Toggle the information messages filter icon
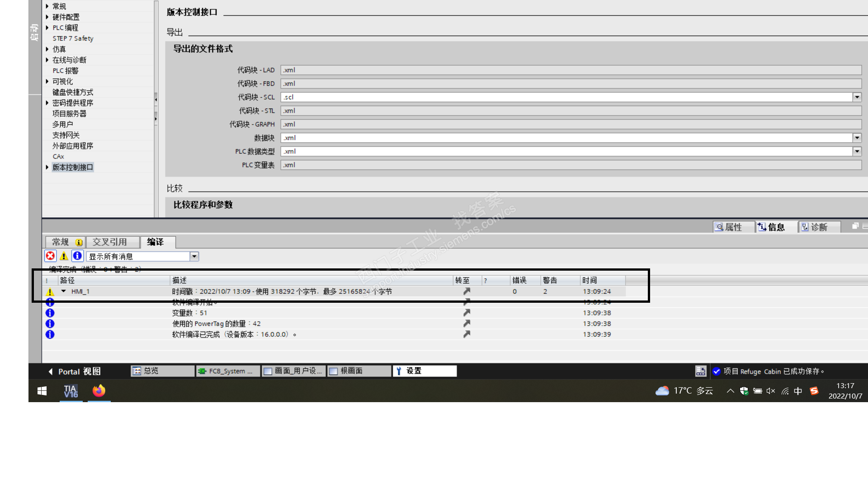The width and height of the screenshot is (868, 488). (x=77, y=256)
